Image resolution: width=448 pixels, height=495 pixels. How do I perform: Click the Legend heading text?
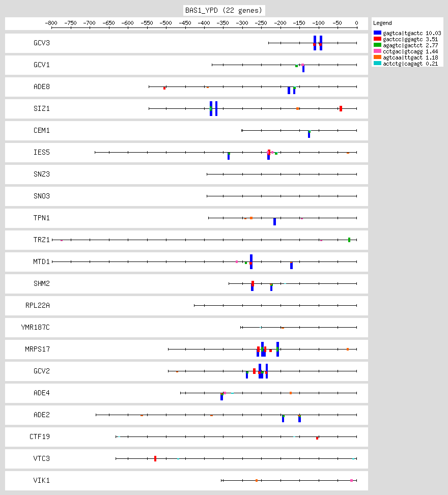point(382,23)
